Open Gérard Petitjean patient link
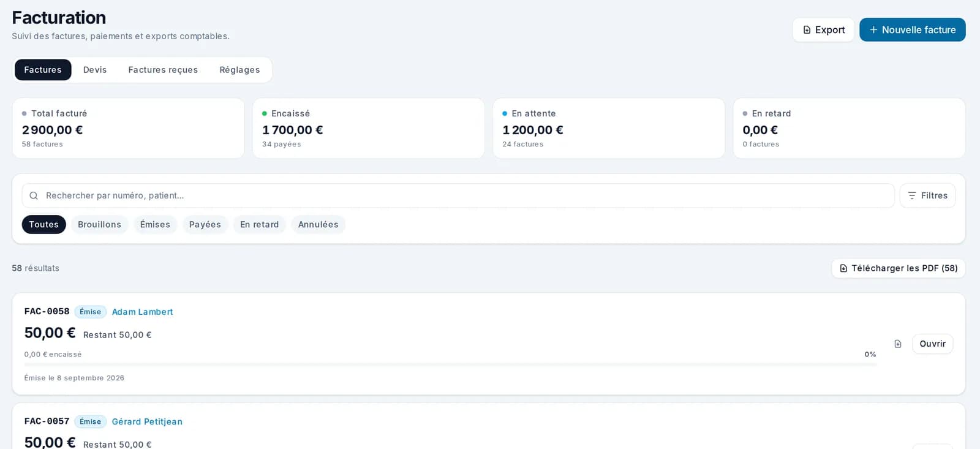 click(147, 421)
